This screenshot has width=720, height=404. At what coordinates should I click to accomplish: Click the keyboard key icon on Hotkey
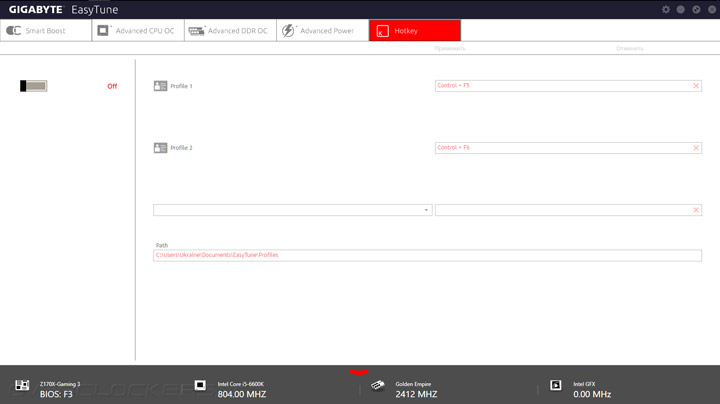coord(382,31)
